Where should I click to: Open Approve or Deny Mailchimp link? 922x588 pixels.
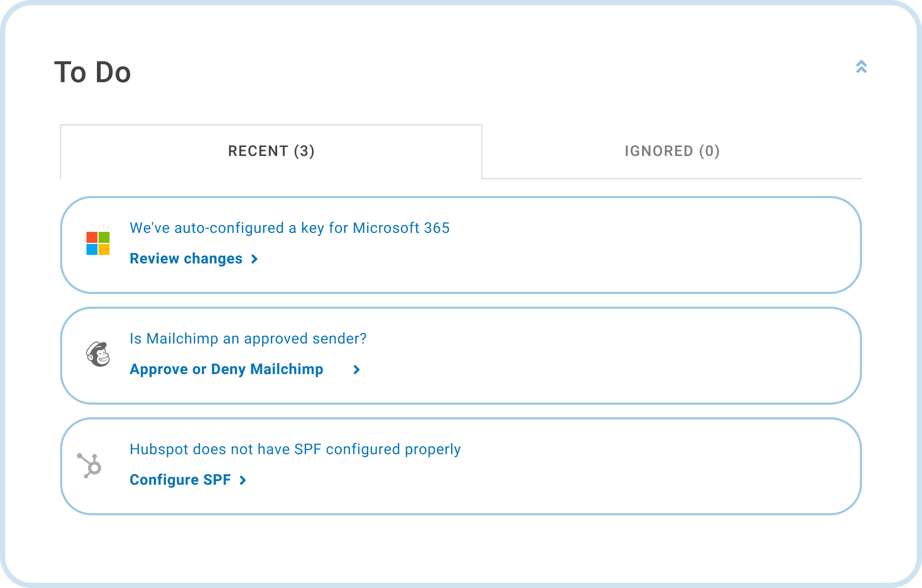pyautogui.click(x=226, y=369)
